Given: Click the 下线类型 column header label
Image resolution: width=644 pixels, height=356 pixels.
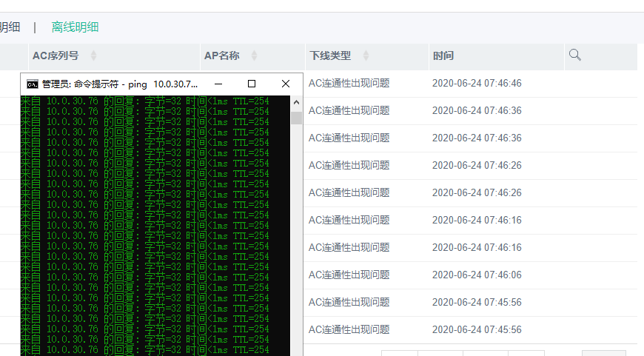Looking at the screenshot, I should click(x=330, y=56).
